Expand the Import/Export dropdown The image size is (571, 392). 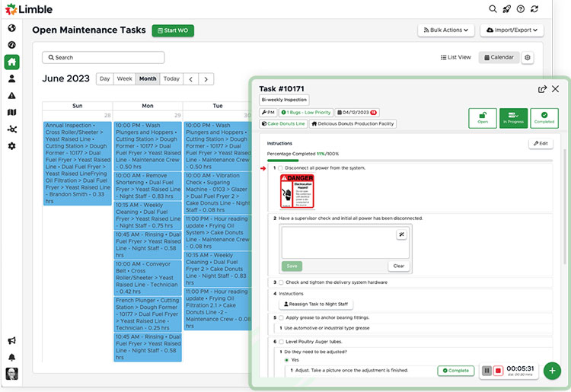point(510,30)
